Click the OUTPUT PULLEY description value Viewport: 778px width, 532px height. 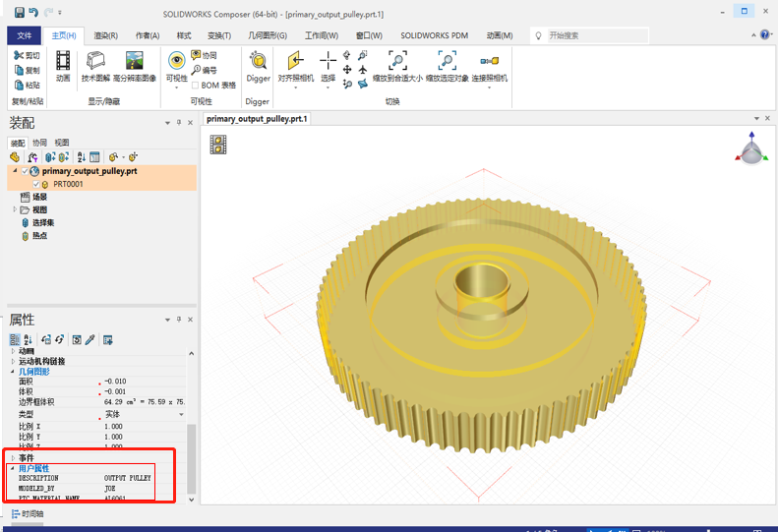pos(127,478)
